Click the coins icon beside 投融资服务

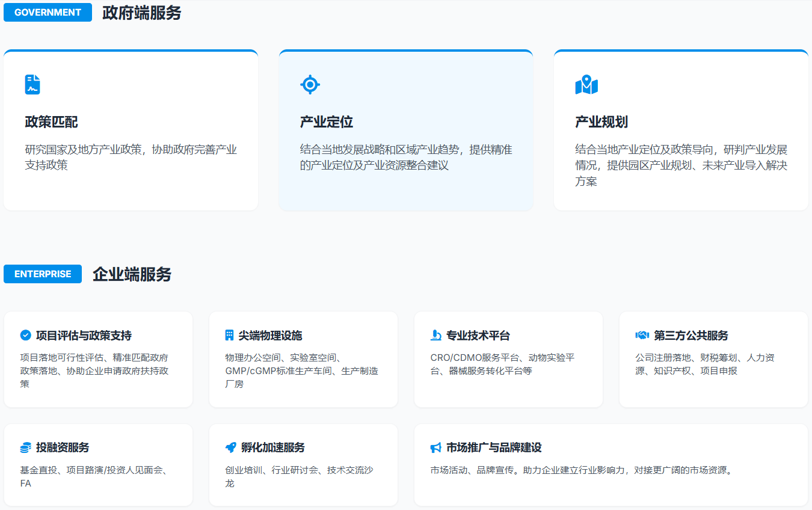[25, 448]
